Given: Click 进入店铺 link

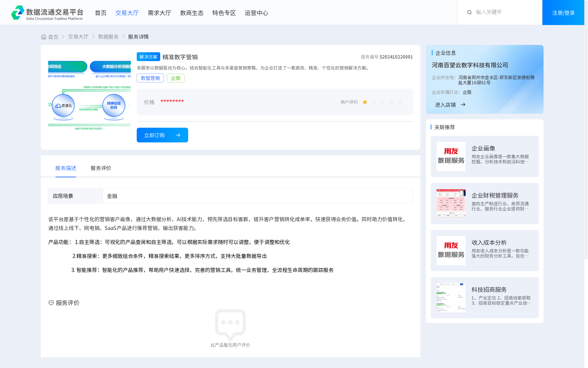Looking at the screenshot, I should [445, 105].
